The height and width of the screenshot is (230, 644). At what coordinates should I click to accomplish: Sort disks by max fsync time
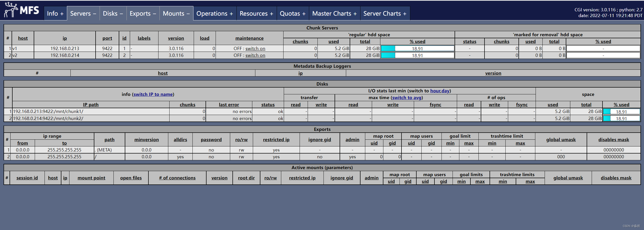(x=435, y=105)
